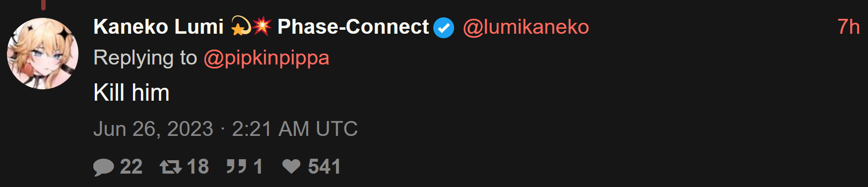Click the quotes count showing 1
Image resolution: width=868 pixels, height=187 pixels.
258,167
